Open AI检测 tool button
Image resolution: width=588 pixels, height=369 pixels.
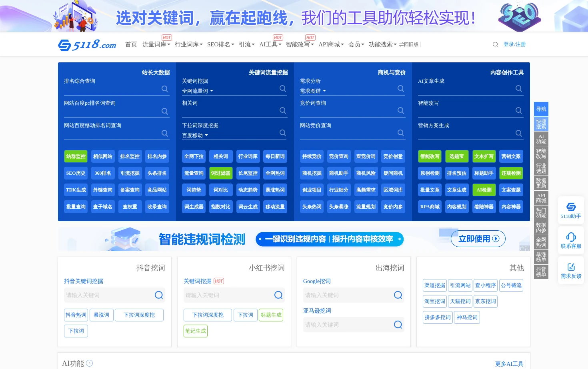(x=484, y=190)
